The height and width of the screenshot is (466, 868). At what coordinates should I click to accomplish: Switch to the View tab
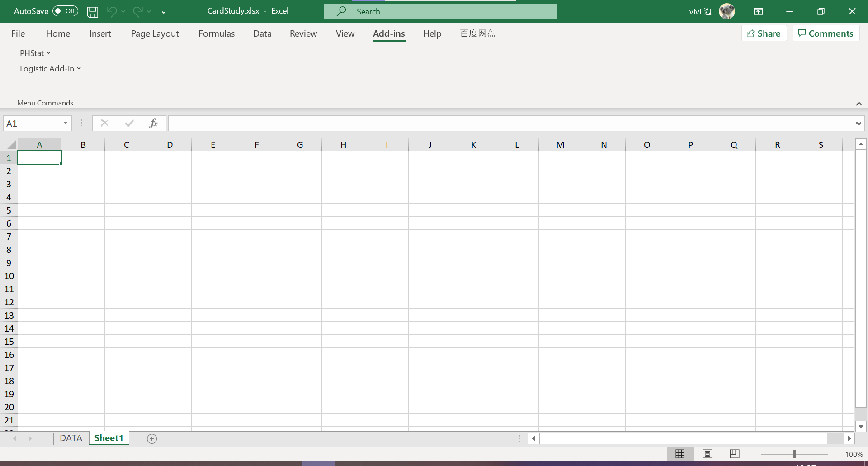(345, 33)
